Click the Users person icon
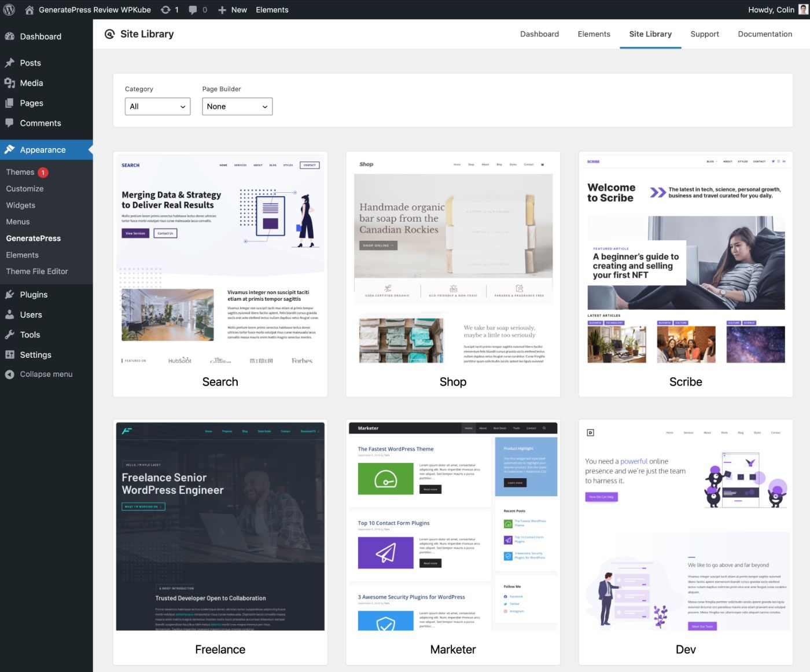810x672 pixels. click(x=9, y=314)
